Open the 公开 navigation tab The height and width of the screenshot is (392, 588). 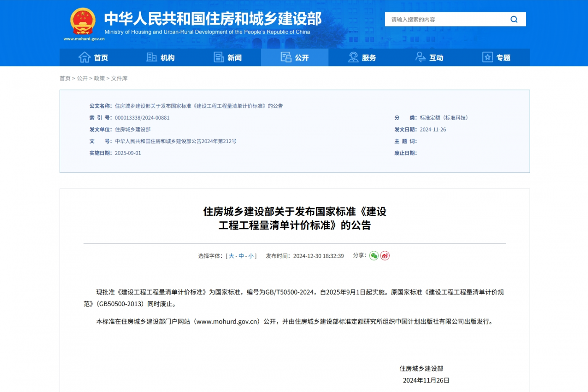295,58
